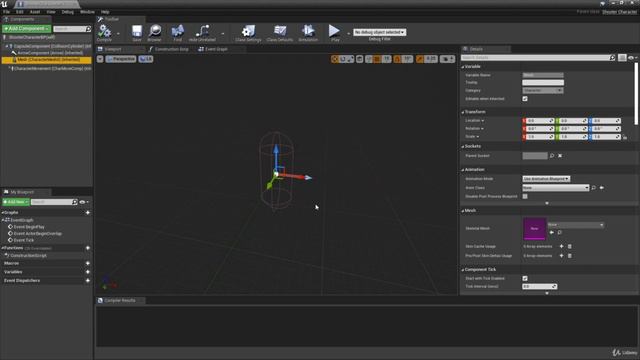This screenshot has height=360, width=640.
Task: Add a new function with Functions plus
Action: [87, 248]
